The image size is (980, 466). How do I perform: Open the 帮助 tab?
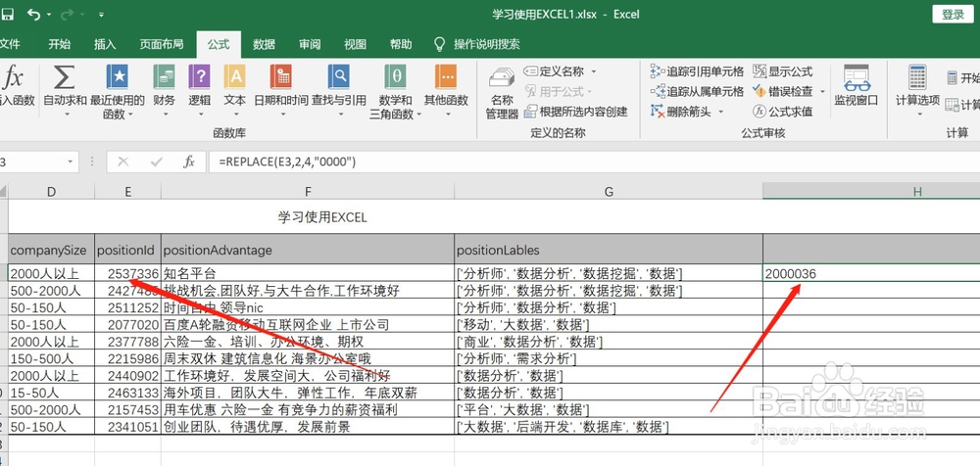click(x=401, y=44)
